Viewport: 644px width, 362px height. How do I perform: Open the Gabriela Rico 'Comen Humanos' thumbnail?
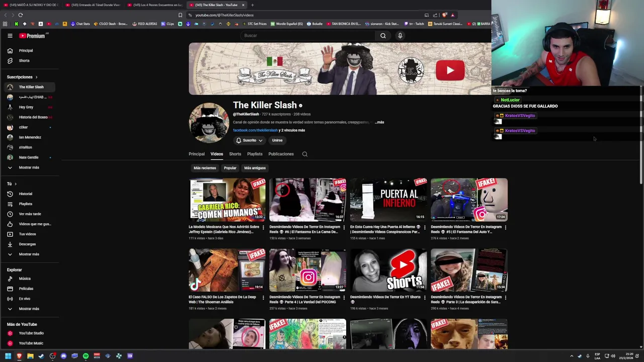point(227,200)
